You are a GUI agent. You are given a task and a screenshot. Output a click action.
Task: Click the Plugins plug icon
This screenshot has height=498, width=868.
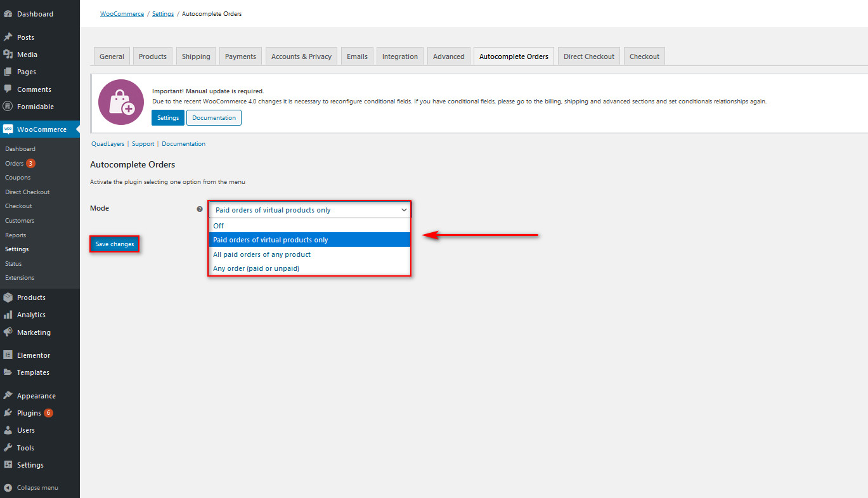pyautogui.click(x=8, y=413)
